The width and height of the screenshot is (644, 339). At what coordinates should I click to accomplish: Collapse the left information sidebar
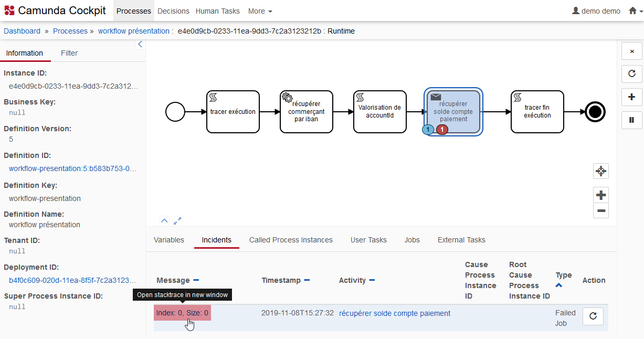click(x=140, y=45)
